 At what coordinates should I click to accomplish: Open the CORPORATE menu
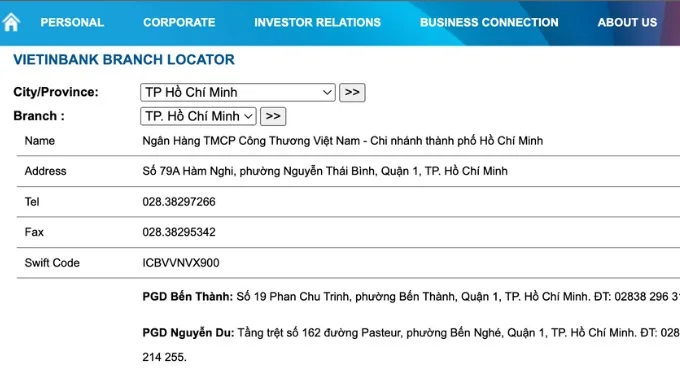pos(179,23)
